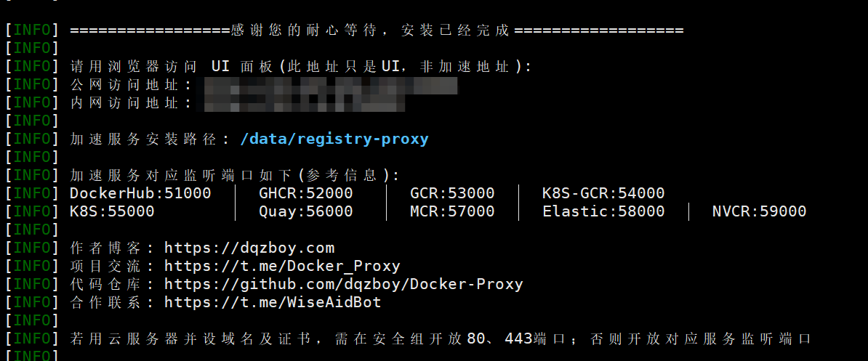Click the 作者博客 label
This screenshot has height=361, width=868.
click(x=112, y=248)
